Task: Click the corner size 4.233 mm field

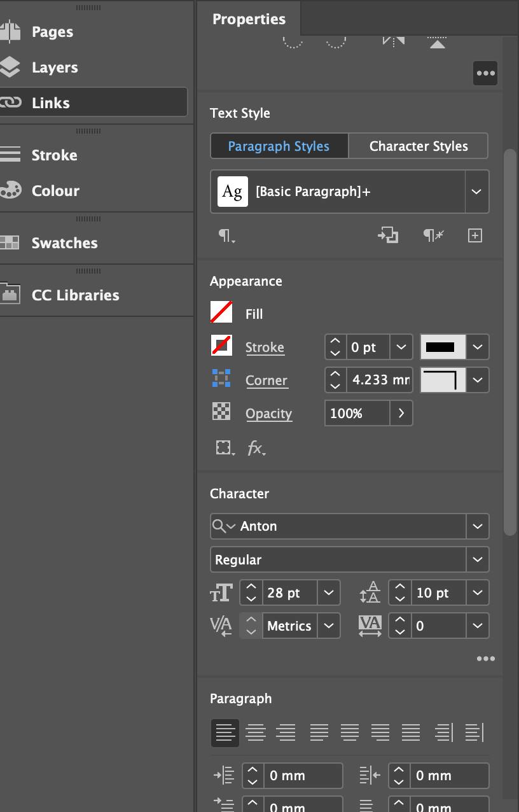Action: (379, 380)
